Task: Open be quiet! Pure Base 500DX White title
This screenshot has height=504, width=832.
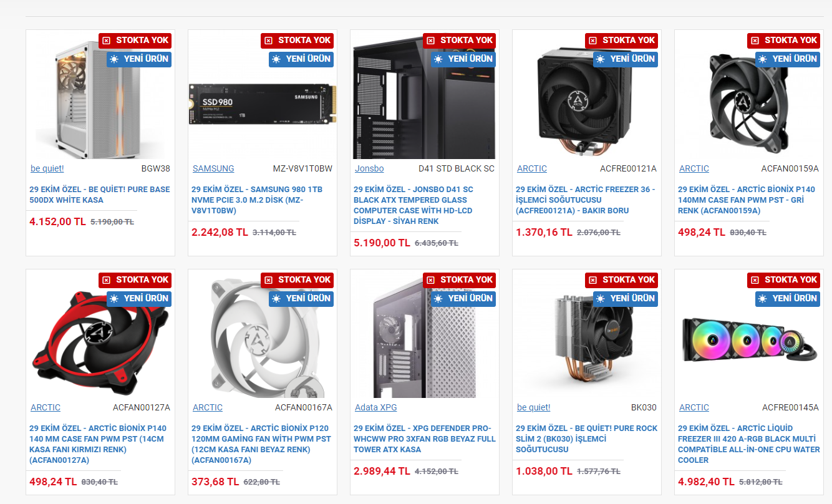Action: pos(100,195)
